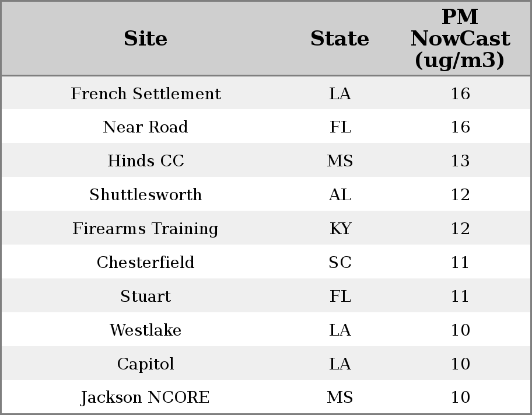Click the value 13 for Hinds CC
Viewport: 532px width, 415px height.
point(460,161)
